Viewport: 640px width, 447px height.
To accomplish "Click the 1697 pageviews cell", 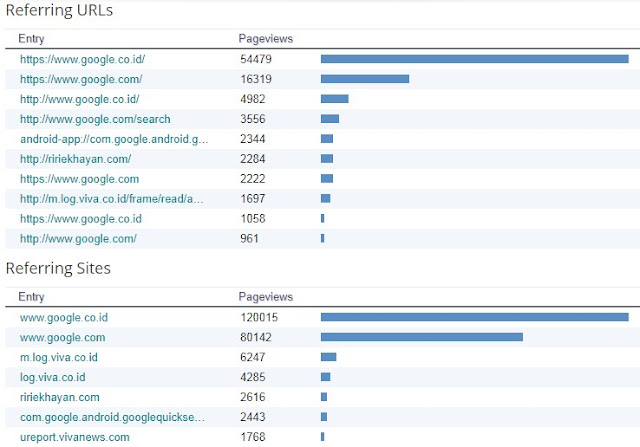I will point(253,199).
